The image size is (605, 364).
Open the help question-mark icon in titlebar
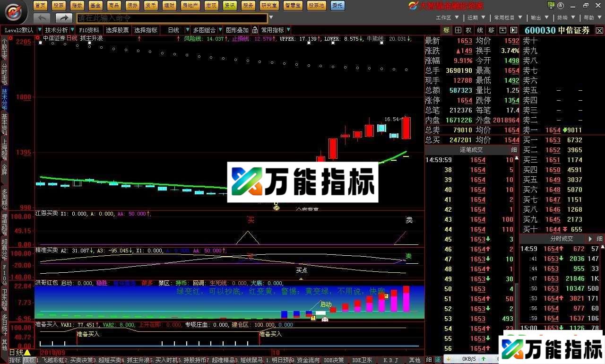(561, 5)
